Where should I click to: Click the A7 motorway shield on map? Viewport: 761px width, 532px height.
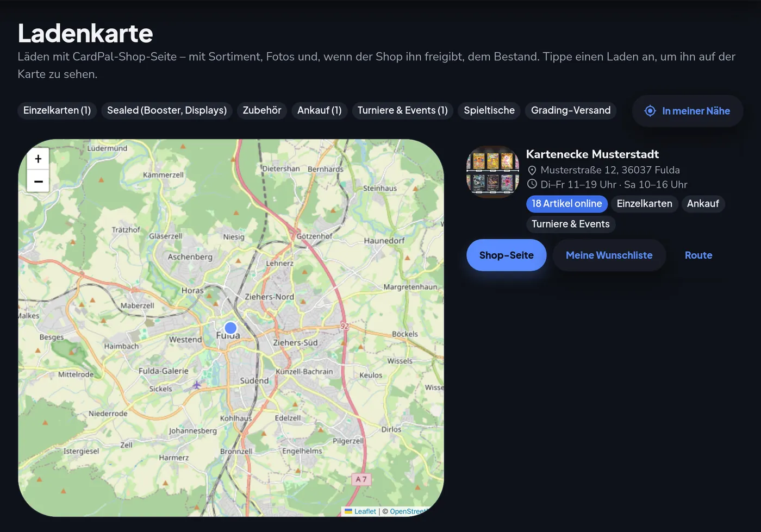click(x=361, y=479)
